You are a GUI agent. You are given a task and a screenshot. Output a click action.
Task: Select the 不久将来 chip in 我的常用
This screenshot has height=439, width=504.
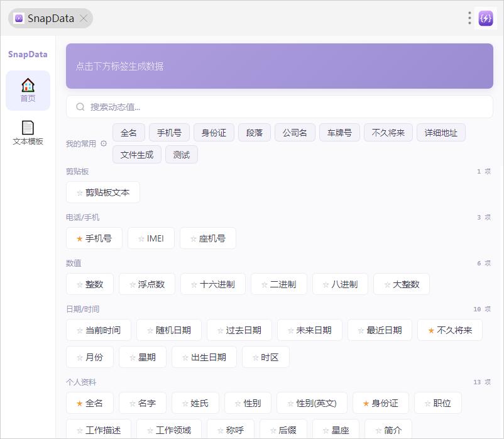[388, 133]
